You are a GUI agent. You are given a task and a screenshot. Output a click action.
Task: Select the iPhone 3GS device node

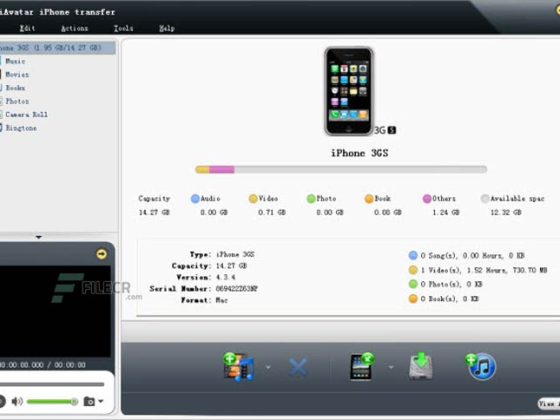coord(57,48)
